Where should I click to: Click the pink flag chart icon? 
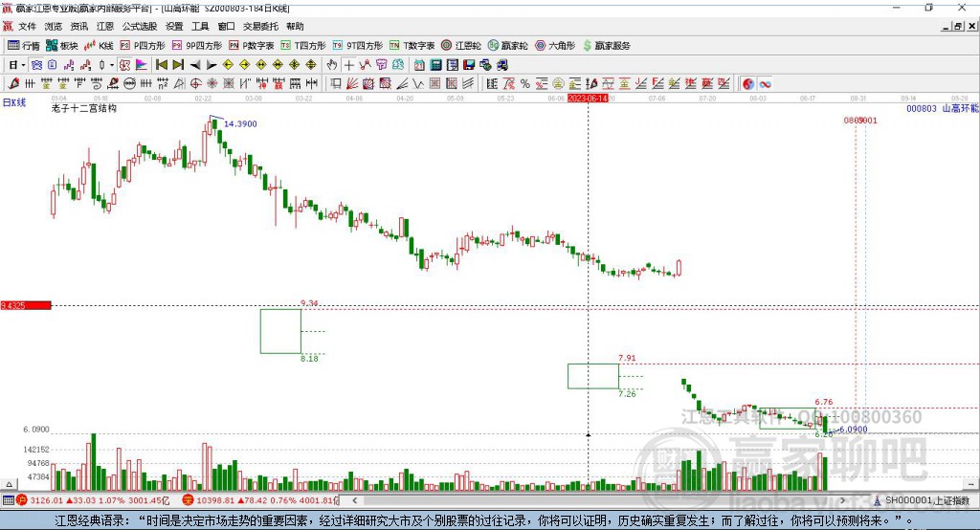(x=142, y=65)
